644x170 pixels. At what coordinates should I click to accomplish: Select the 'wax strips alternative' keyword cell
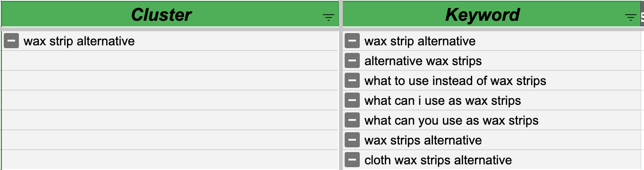(x=491, y=140)
